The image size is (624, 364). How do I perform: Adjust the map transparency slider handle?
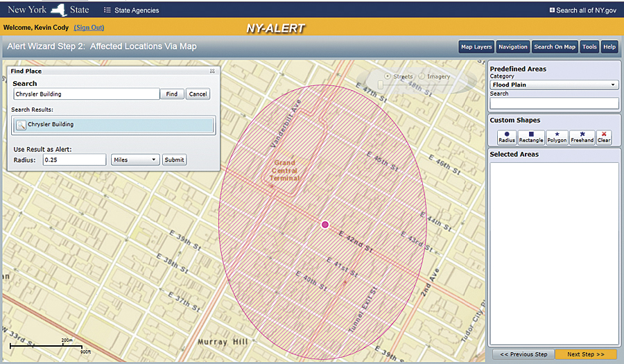381,85
